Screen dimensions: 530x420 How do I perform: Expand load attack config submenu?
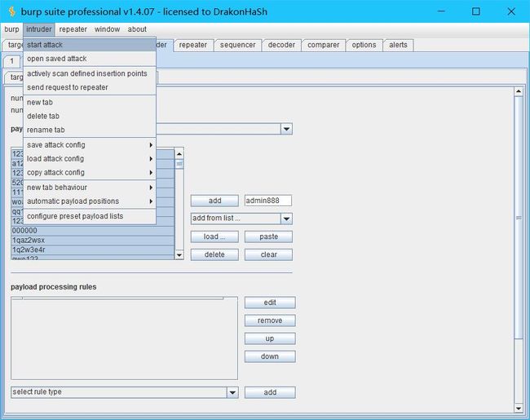tap(90, 158)
